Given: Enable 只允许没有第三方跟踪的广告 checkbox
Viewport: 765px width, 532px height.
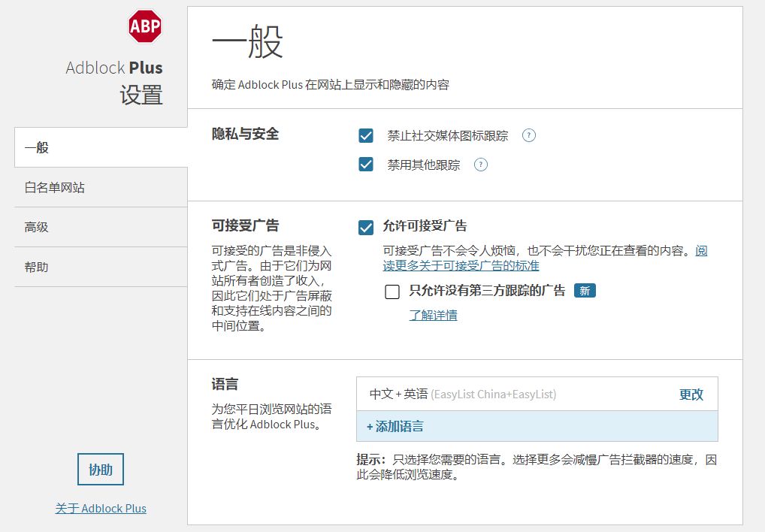Looking at the screenshot, I should pyautogui.click(x=392, y=292).
